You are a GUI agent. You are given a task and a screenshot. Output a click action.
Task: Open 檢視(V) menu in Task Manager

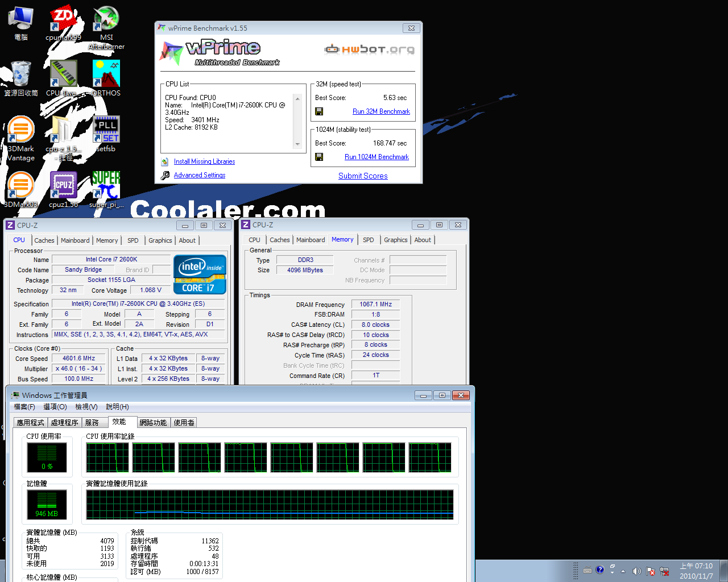pyautogui.click(x=86, y=407)
